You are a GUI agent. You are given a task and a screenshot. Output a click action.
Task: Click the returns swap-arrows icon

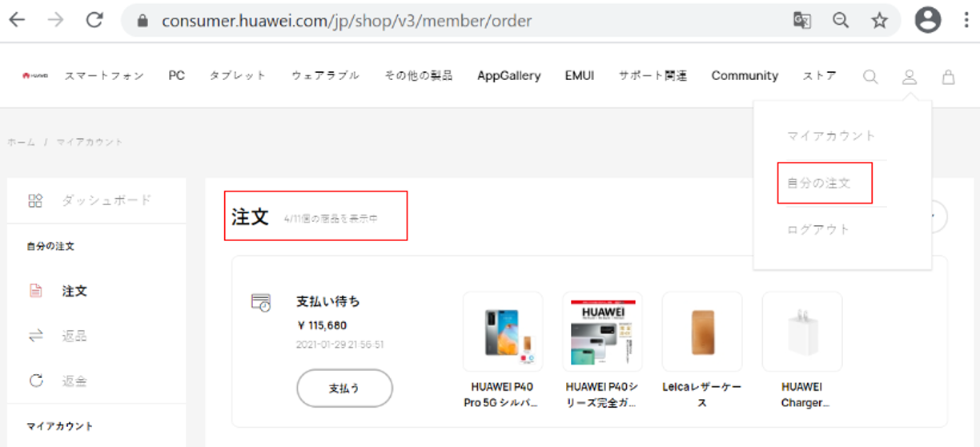(x=35, y=336)
